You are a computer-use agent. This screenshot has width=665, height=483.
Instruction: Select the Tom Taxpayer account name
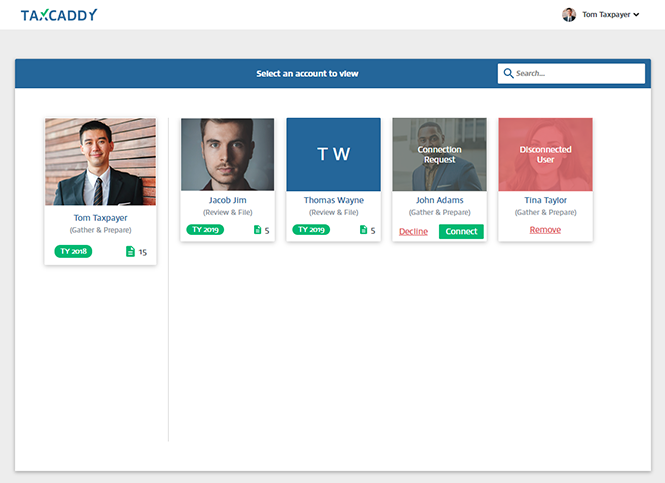pos(101,218)
